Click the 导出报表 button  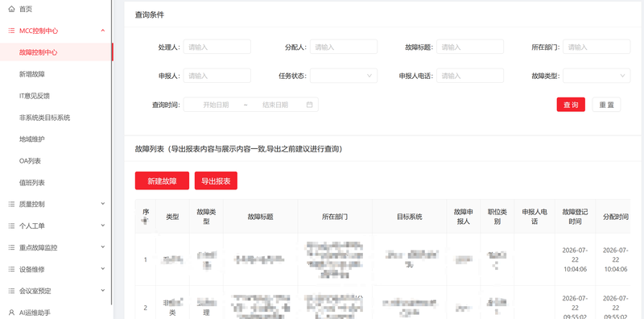click(x=216, y=181)
